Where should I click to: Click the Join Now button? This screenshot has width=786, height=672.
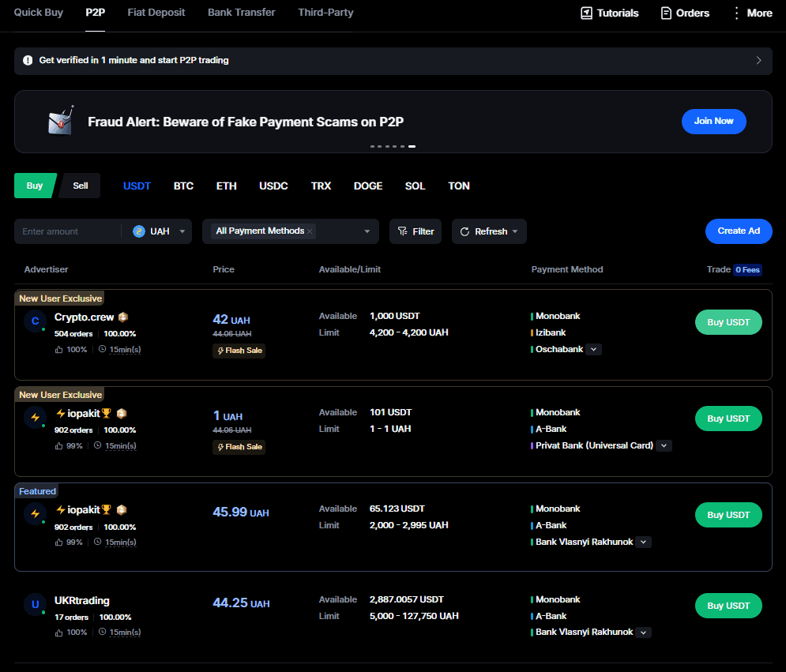pyautogui.click(x=714, y=122)
